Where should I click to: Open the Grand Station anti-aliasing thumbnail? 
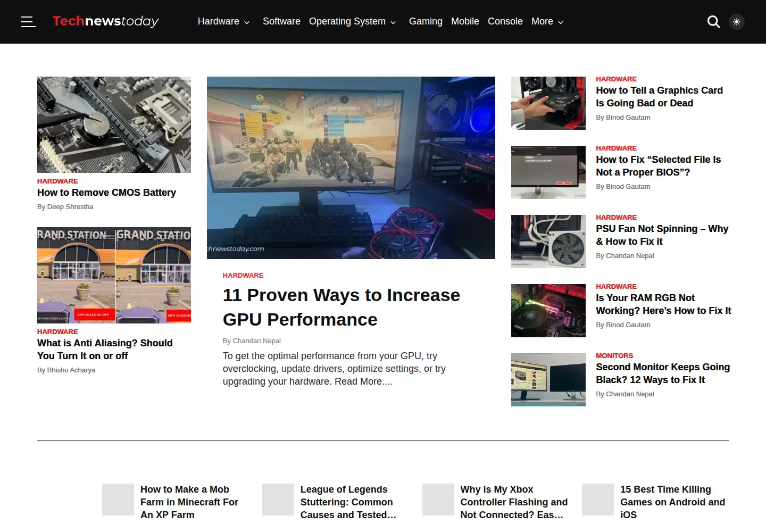click(114, 275)
